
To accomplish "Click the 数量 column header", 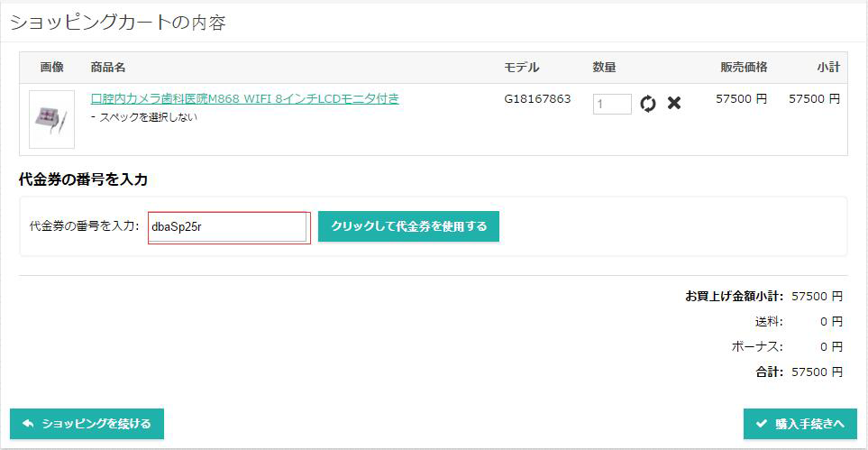I will 605,68.
